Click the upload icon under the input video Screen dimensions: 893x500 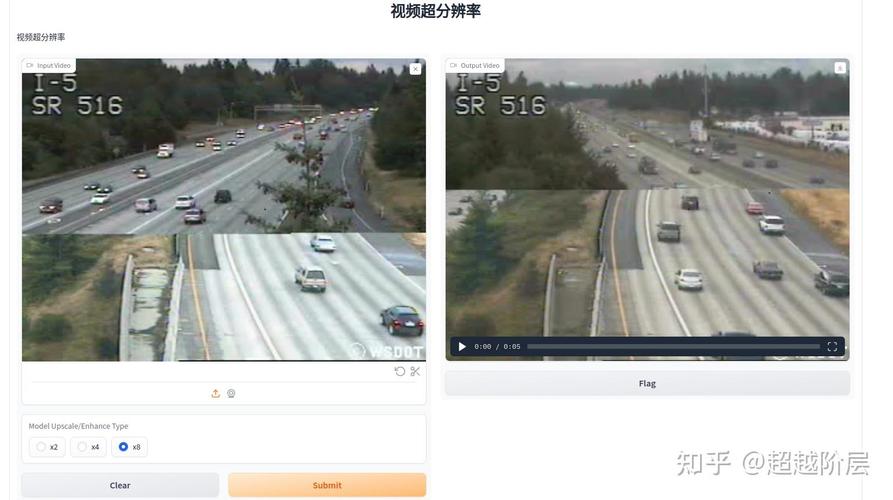(x=215, y=393)
